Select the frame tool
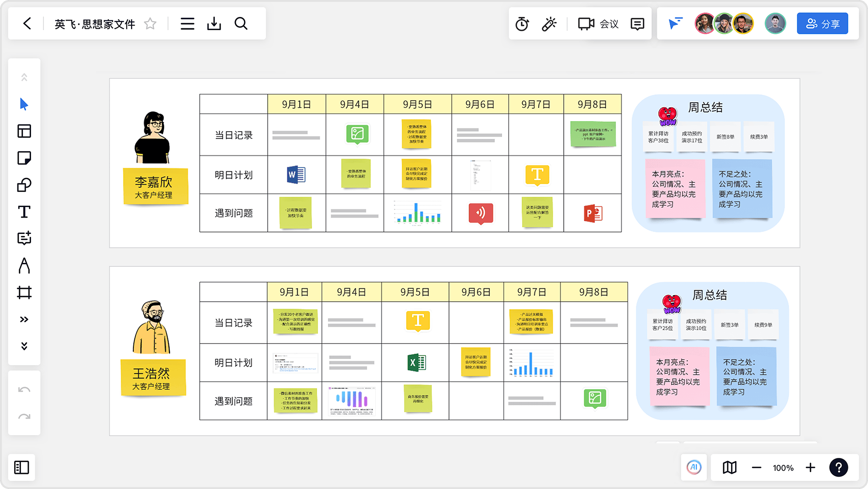The image size is (868, 489). [x=24, y=292]
